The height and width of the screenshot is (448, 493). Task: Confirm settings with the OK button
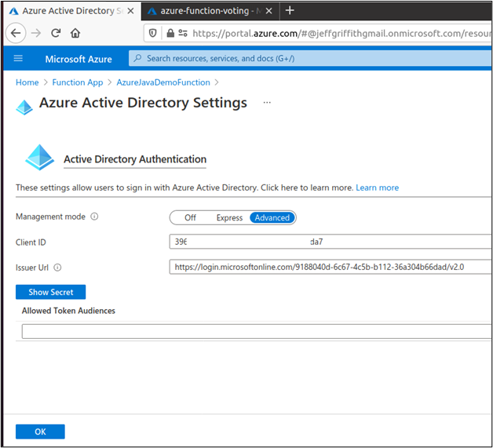click(40, 432)
